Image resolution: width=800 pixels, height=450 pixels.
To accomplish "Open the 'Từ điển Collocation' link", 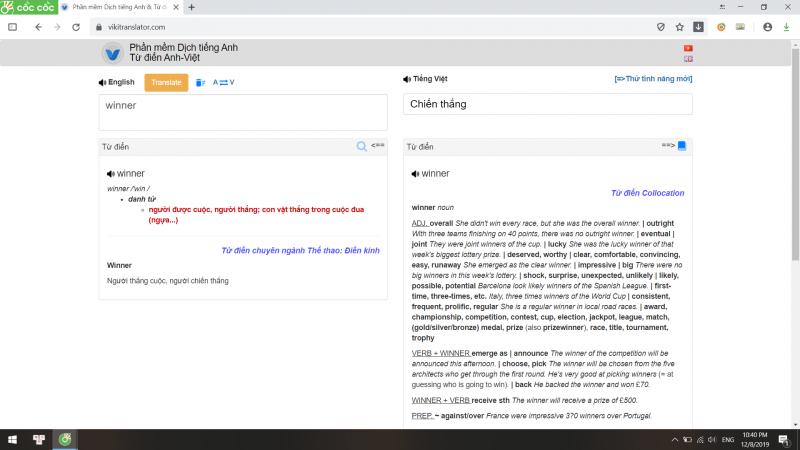I will coord(648,193).
